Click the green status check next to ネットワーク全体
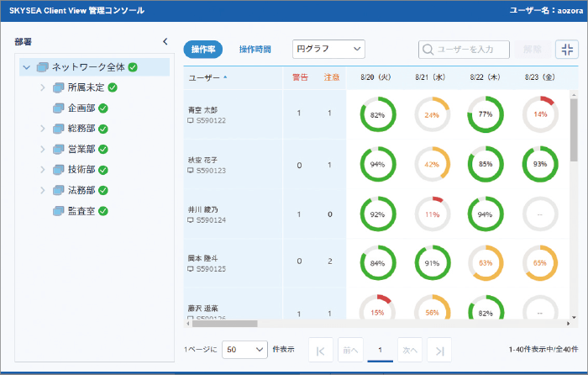The image size is (588, 375). click(133, 67)
